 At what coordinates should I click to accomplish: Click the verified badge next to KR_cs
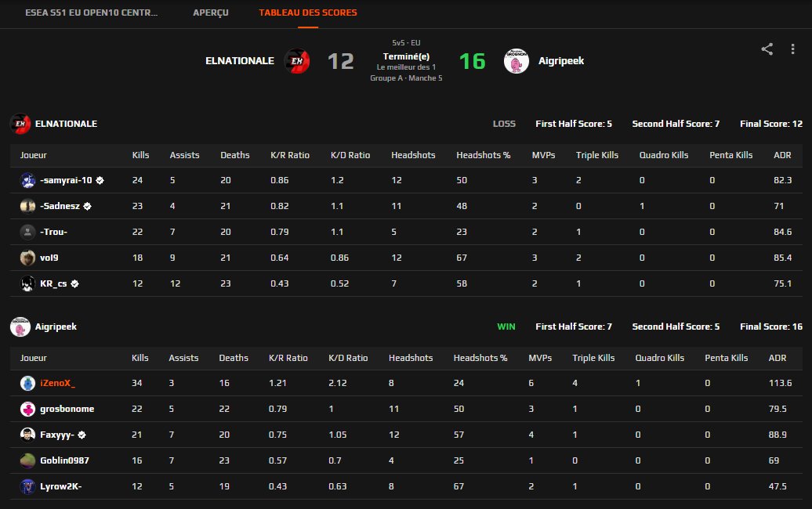(x=76, y=283)
